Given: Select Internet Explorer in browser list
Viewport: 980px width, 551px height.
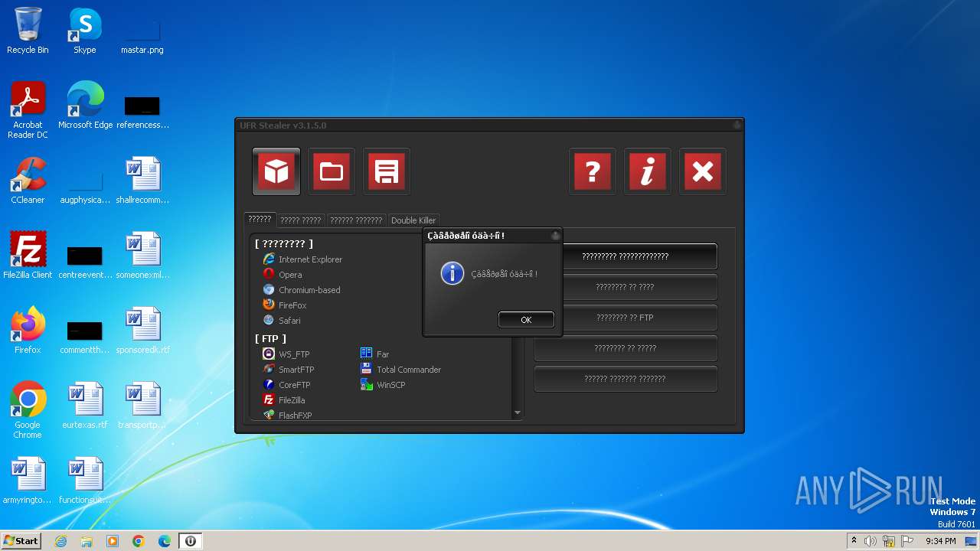Looking at the screenshot, I should (x=302, y=259).
